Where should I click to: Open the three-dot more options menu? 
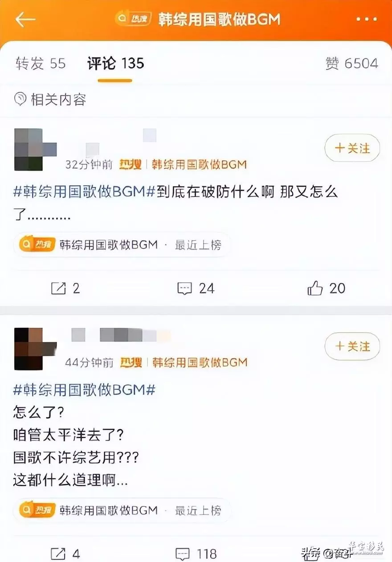coord(367,20)
